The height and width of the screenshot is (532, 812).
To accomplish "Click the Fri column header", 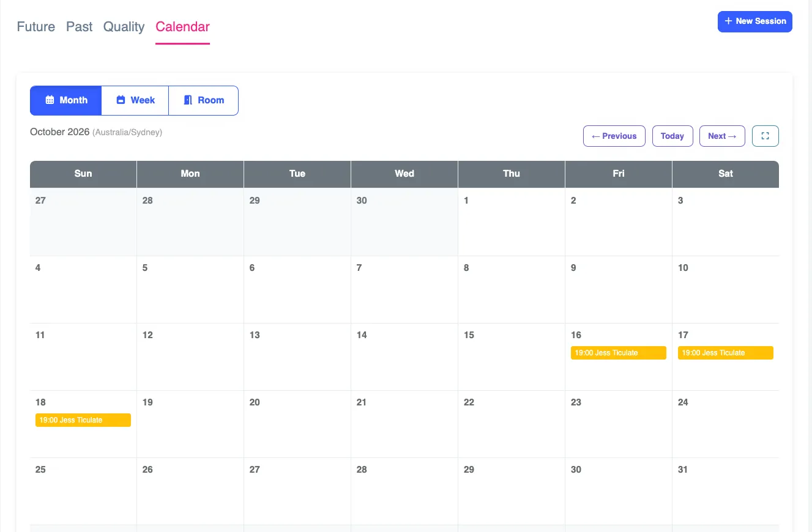I will click(619, 174).
